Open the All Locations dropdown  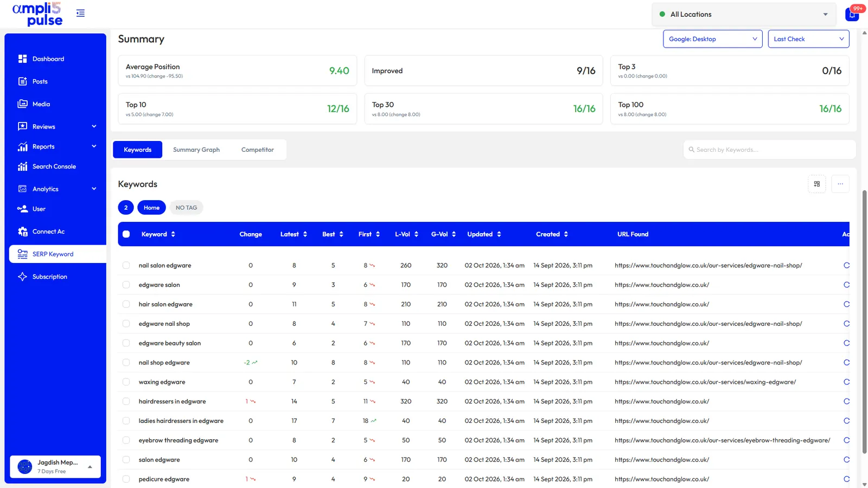(744, 15)
